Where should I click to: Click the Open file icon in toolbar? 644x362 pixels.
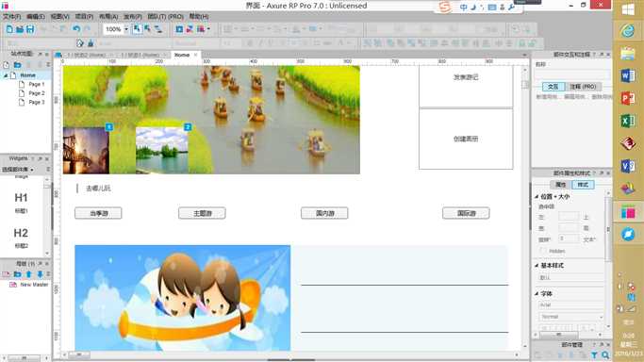click(20, 29)
